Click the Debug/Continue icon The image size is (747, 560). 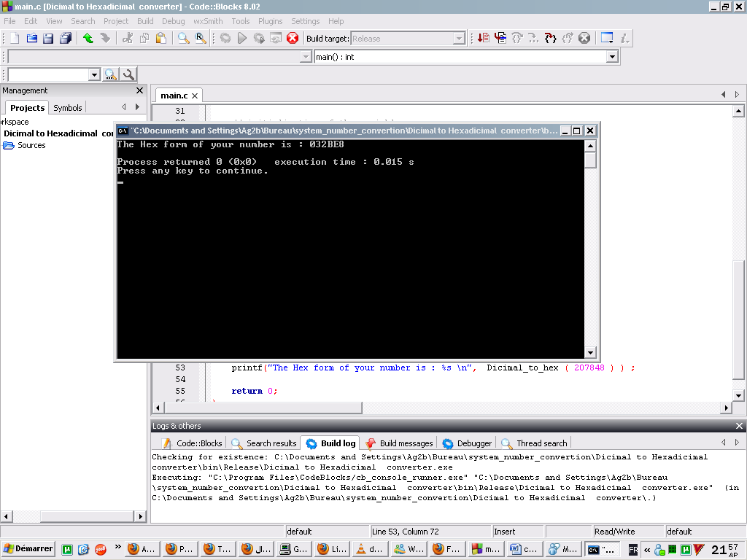pyautogui.click(x=483, y=38)
